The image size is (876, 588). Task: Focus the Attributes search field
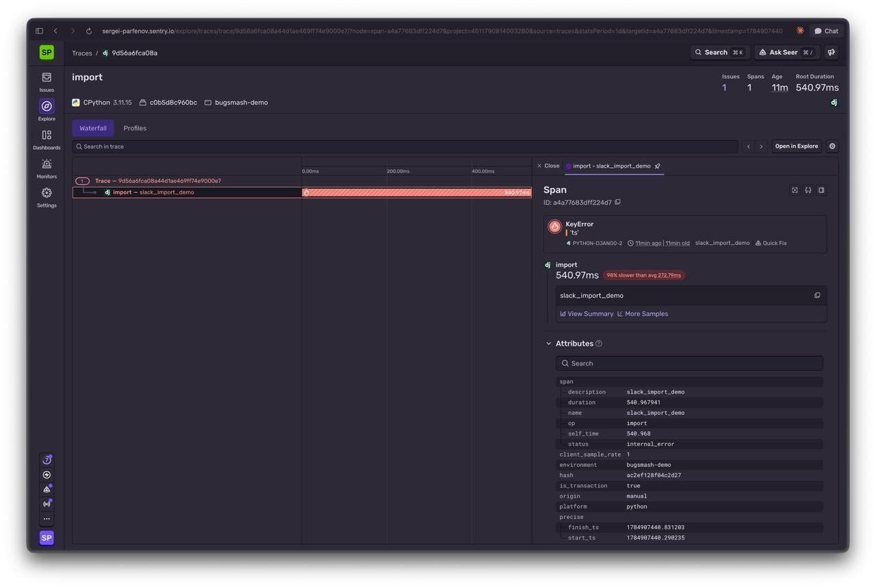click(x=689, y=363)
